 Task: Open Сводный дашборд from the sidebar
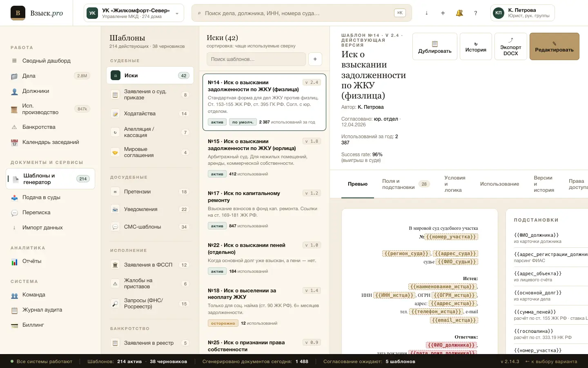click(x=51, y=61)
